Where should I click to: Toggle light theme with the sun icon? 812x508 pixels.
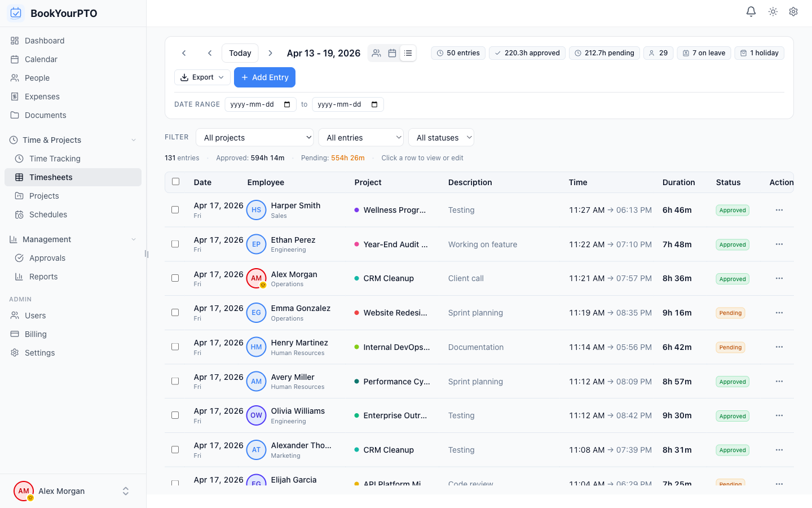tap(773, 11)
